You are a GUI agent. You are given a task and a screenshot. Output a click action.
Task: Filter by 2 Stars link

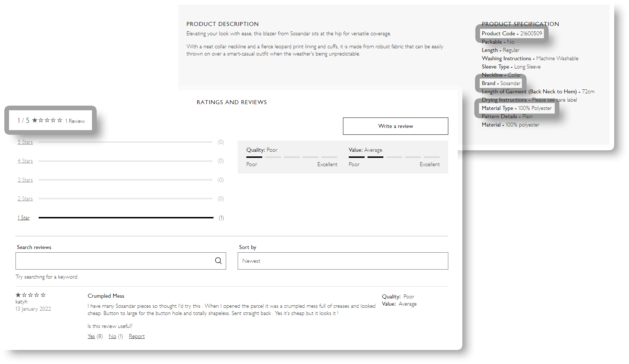(25, 199)
